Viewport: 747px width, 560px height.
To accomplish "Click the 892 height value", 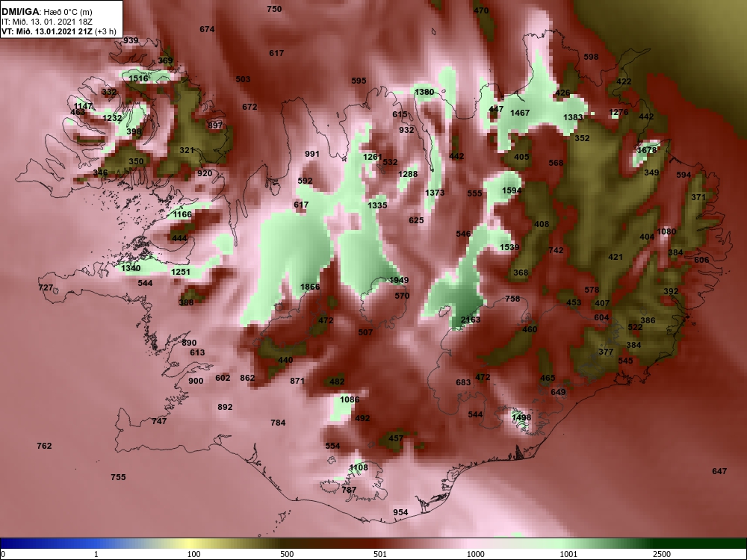I will tap(225, 407).
